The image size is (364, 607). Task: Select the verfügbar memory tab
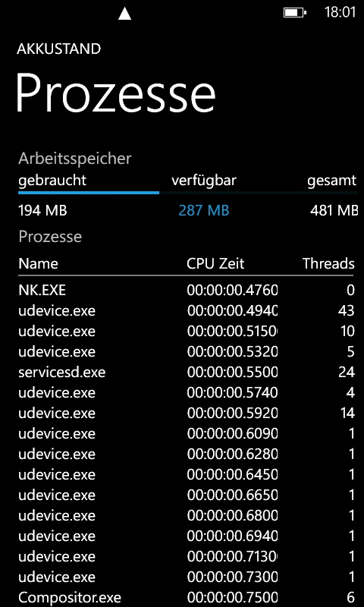pos(204,181)
